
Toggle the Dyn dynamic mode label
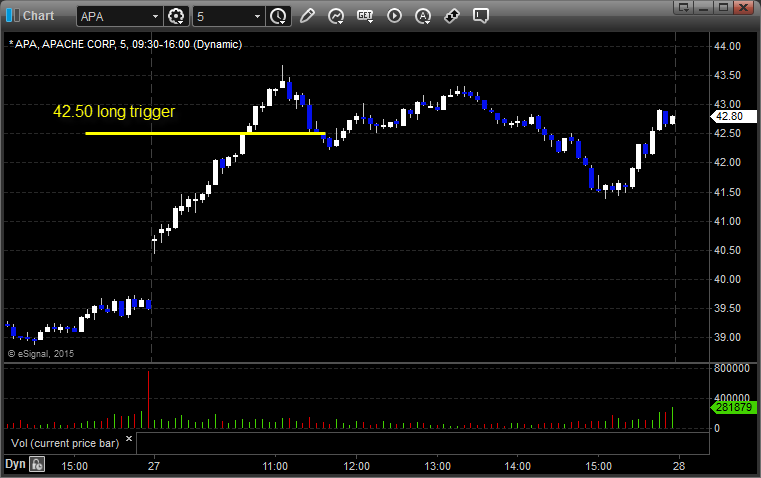(x=15, y=464)
